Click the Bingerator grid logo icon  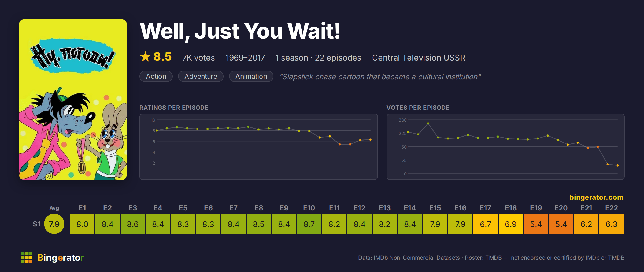[26, 258]
